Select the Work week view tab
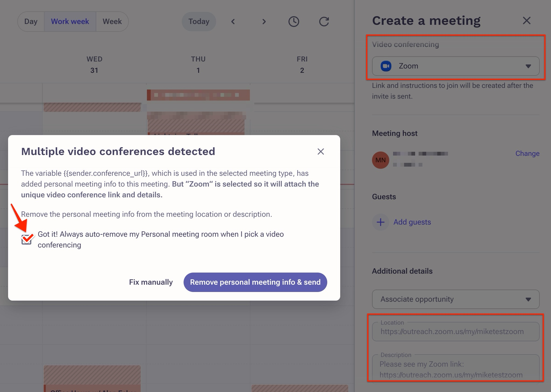 coord(70,22)
